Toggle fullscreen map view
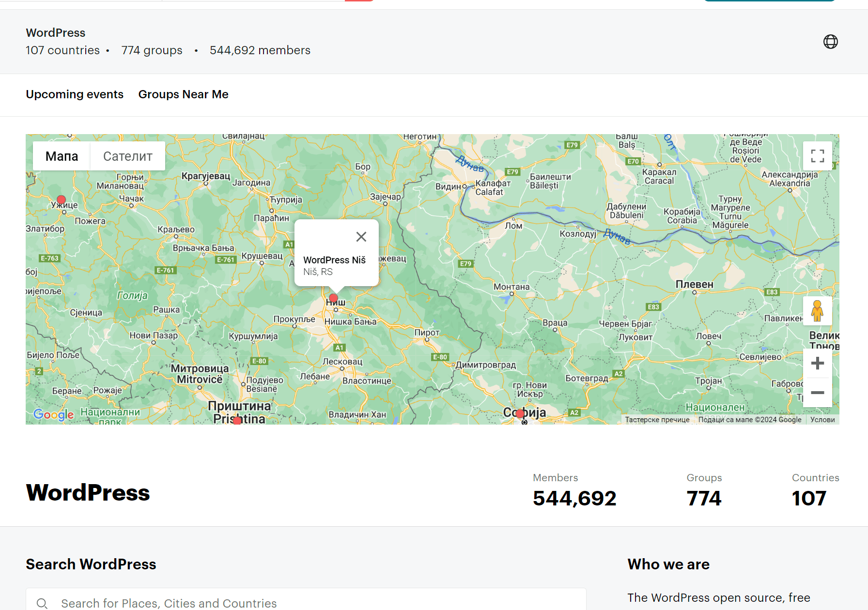Image resolution: width=868 pixels, height=610 pixels. point(817,156)
